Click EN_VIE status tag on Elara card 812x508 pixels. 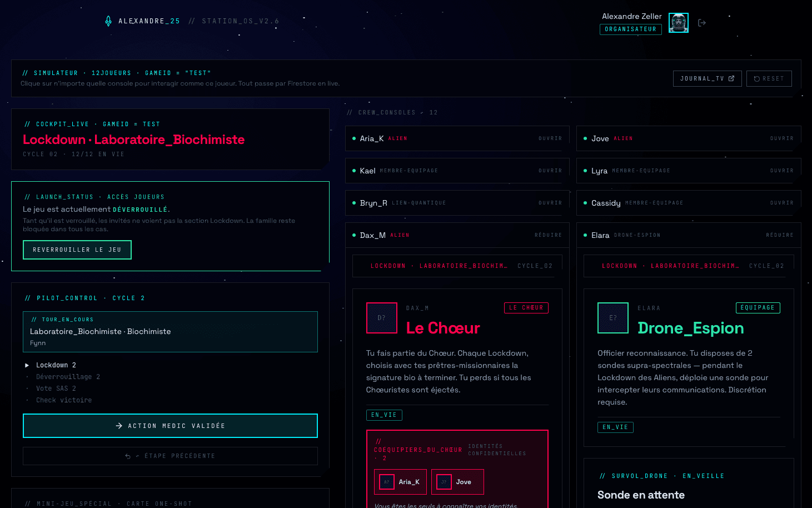(615, 427)
